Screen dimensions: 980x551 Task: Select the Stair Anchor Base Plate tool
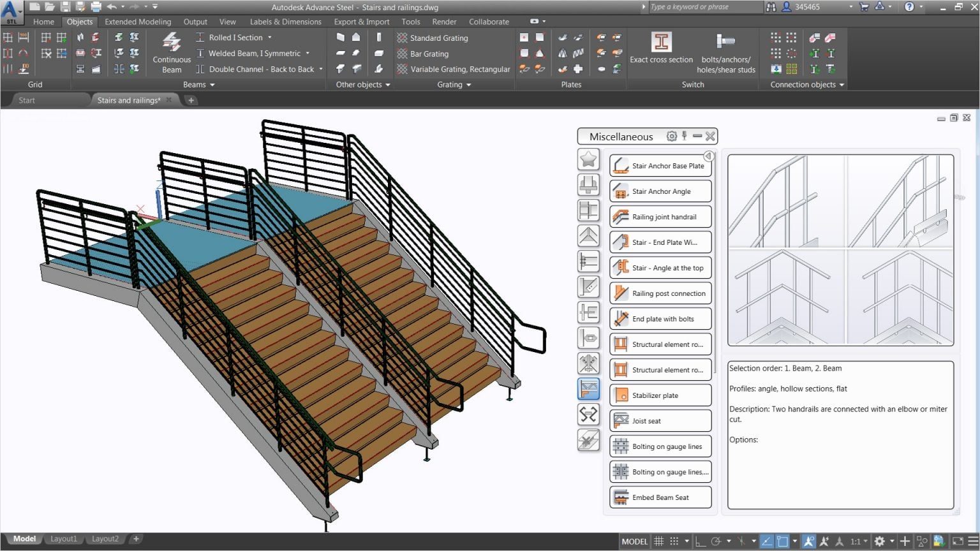pyautogui.click(x=660, y=165)
